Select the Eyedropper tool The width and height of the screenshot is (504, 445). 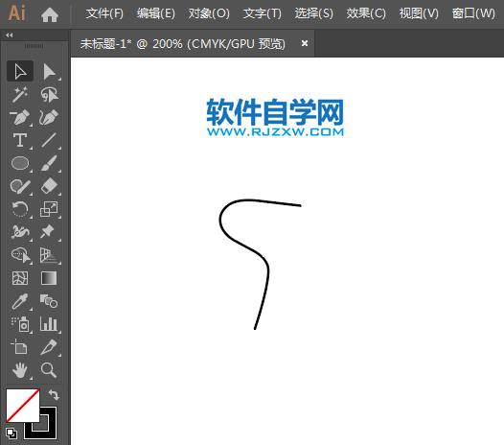(20, 301)
